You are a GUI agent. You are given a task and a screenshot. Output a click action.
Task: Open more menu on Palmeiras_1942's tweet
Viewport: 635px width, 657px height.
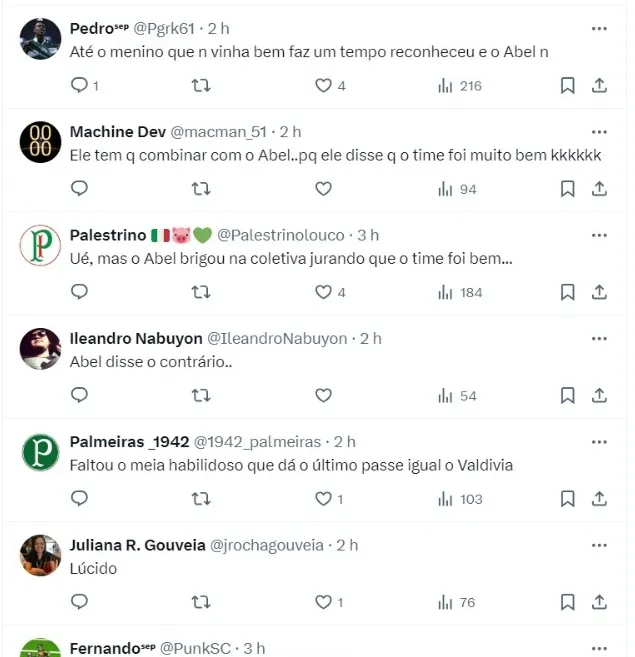click(599, 442)
